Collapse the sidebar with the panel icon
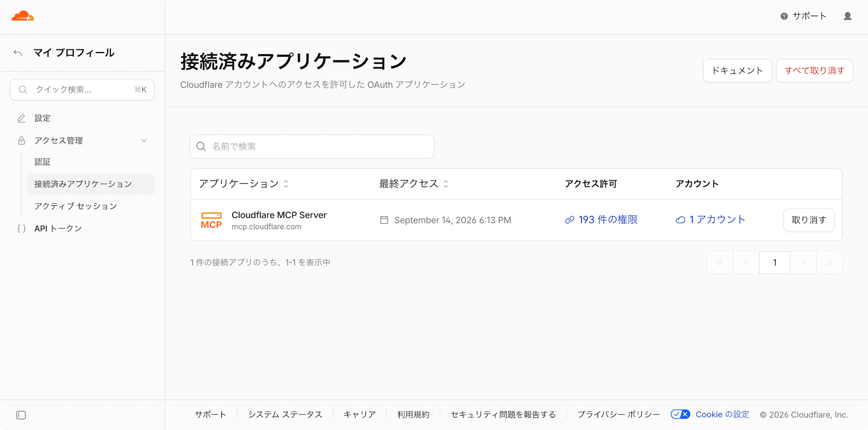 click(21, 415)
